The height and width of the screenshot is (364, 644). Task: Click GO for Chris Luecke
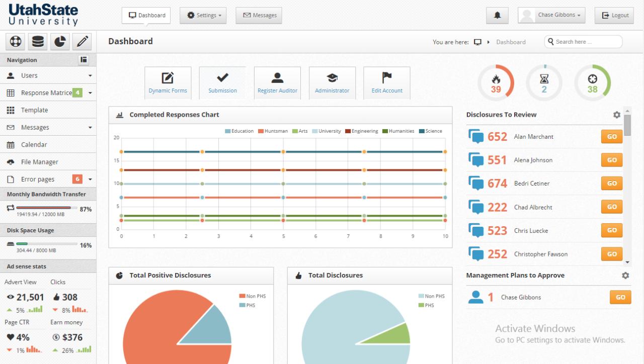click(x=612, y=230)
